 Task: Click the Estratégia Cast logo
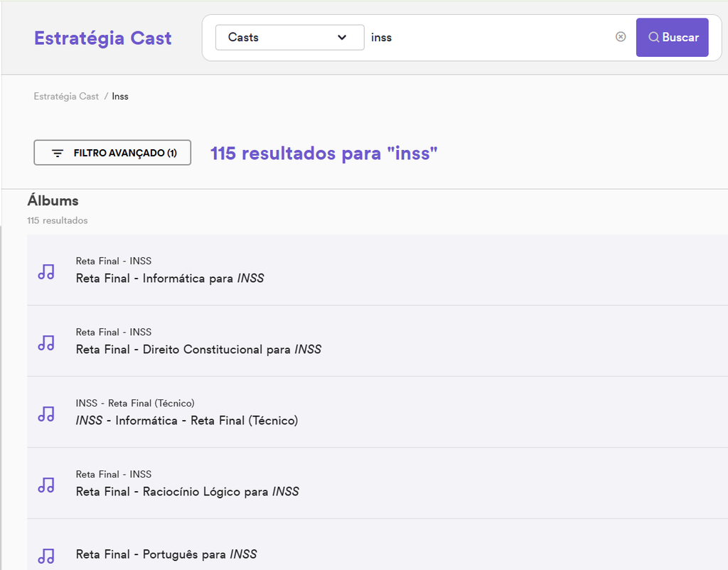click(x=102, y=38)
